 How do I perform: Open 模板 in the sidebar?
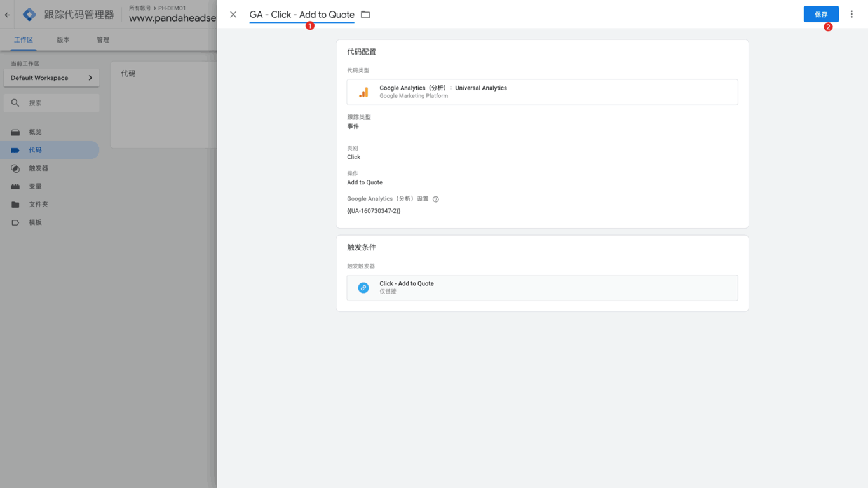coord(35,222)
